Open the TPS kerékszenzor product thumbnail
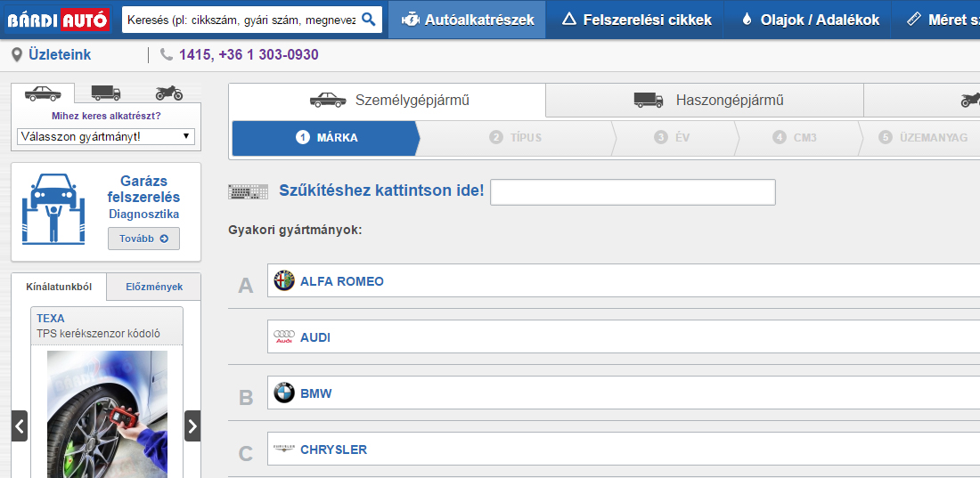Image resolution: width=980 pixels, height=478 pixels. click(x=108, y=414)
